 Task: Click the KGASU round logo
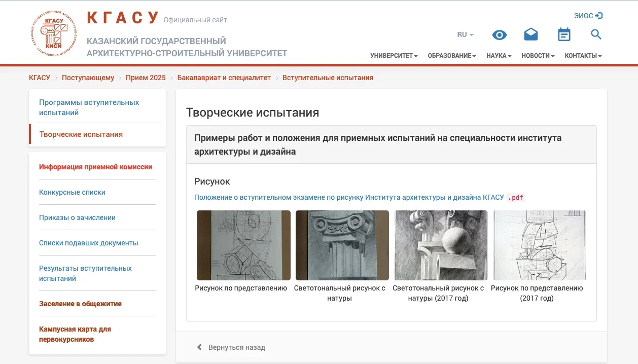54,33
